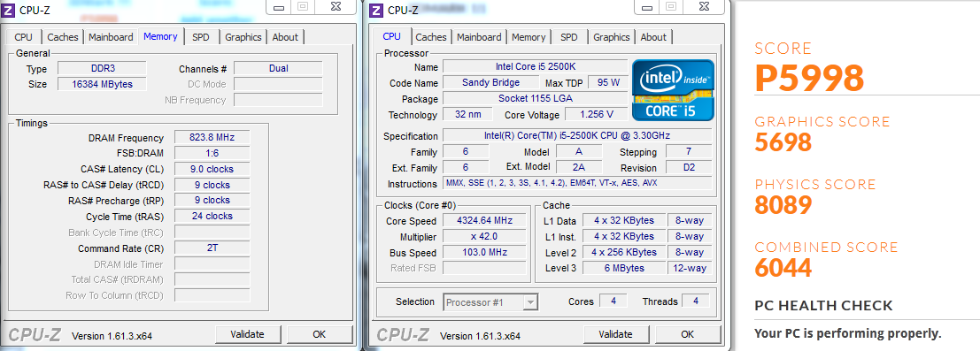The width and height of the screenshot is (980, 351).
Task: Click the tRCD value 9 clocks
Action: click(x=212, y=185)
